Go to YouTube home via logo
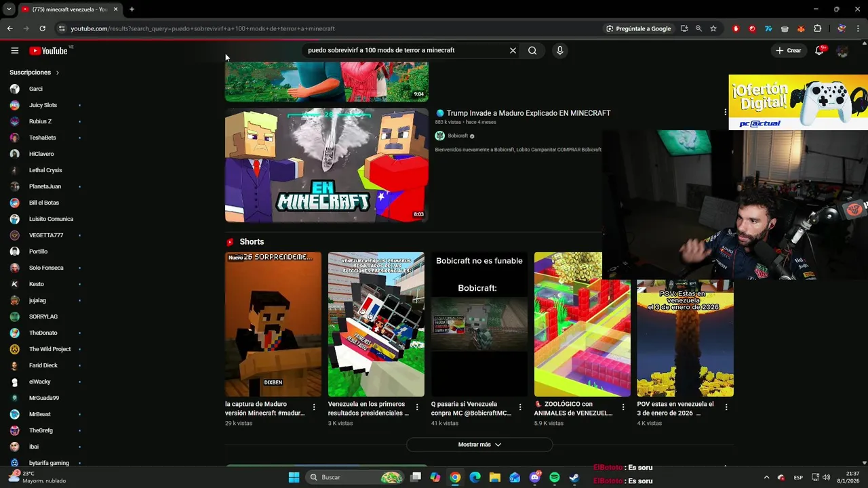The height and width of the screenshot is (488, 868). [49, 50]
